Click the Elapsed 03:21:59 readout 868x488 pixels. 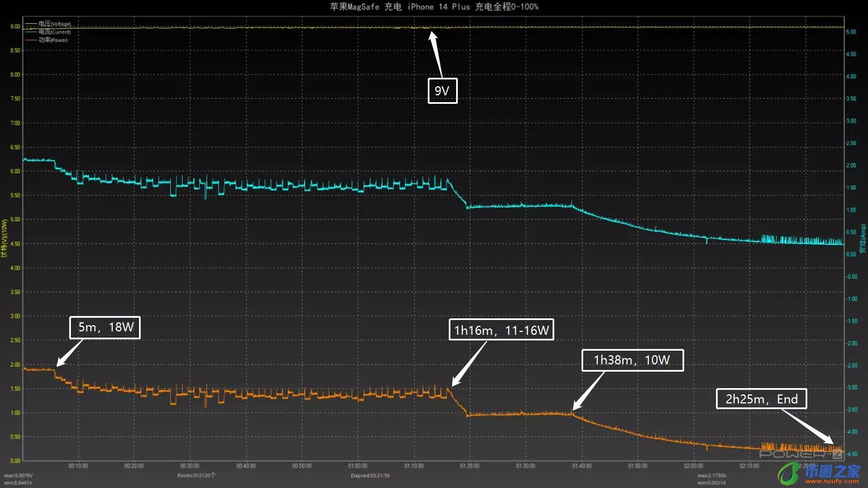click(x=370, y=476)
